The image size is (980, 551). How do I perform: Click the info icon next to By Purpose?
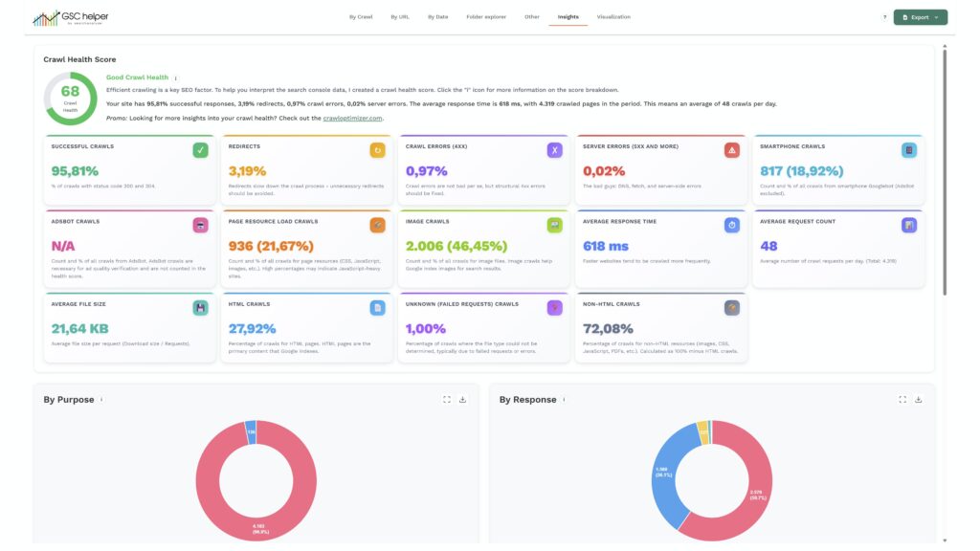(x=101, y=400)
